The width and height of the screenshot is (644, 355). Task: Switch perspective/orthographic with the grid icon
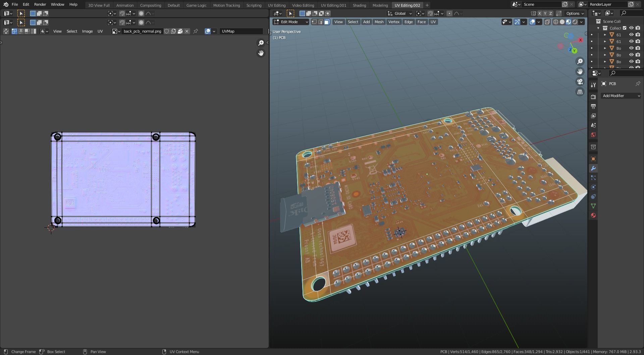[x=580, y=92]
